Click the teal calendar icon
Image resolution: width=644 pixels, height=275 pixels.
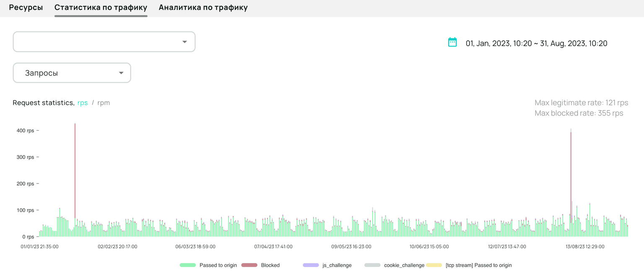pos(452,43)
